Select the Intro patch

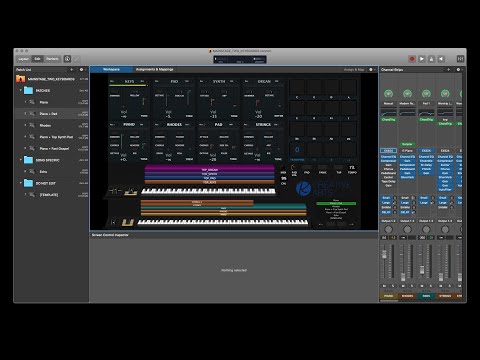pos(52,172)
